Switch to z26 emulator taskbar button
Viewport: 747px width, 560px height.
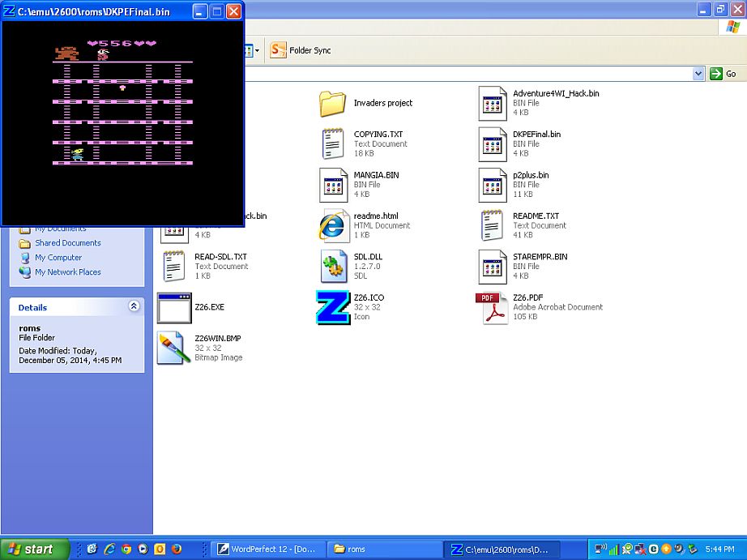[x=502, y=549]
